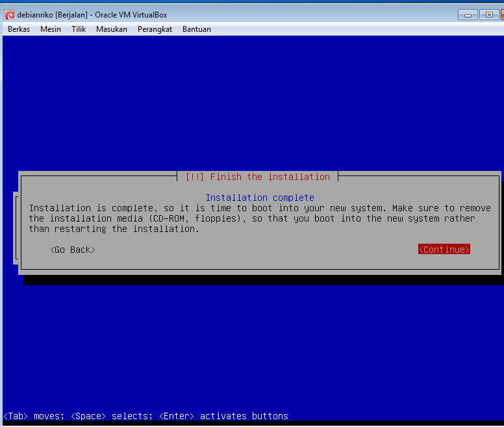Open the Berkas menu

[19, 29]
